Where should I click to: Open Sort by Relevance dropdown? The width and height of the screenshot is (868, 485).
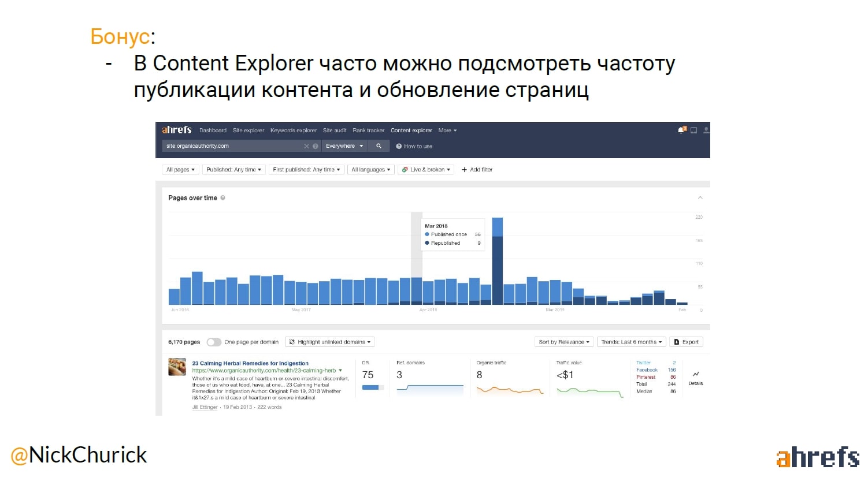564,342
